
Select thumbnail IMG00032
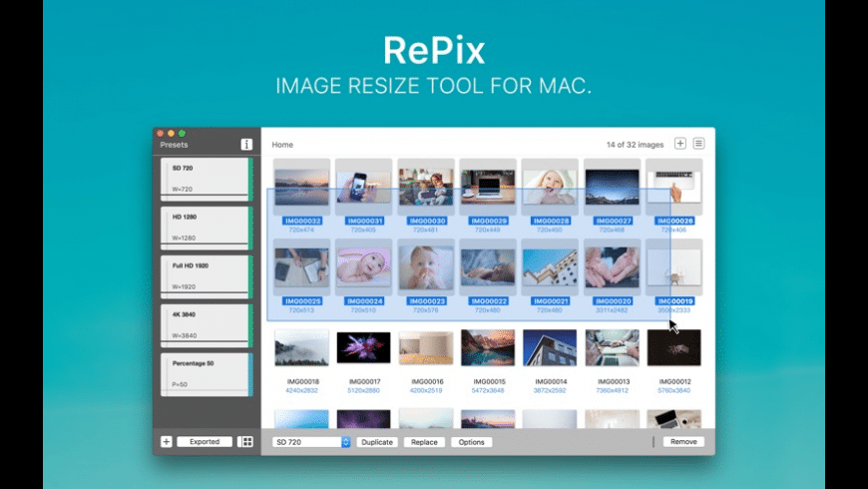(301, 188)
